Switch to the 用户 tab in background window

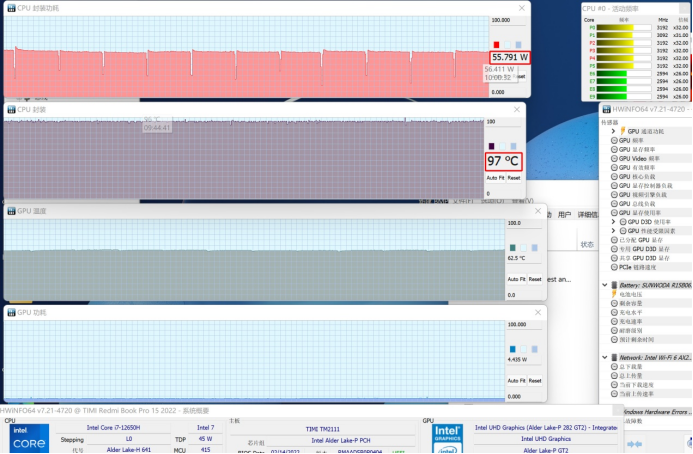[x=564, y=215]
